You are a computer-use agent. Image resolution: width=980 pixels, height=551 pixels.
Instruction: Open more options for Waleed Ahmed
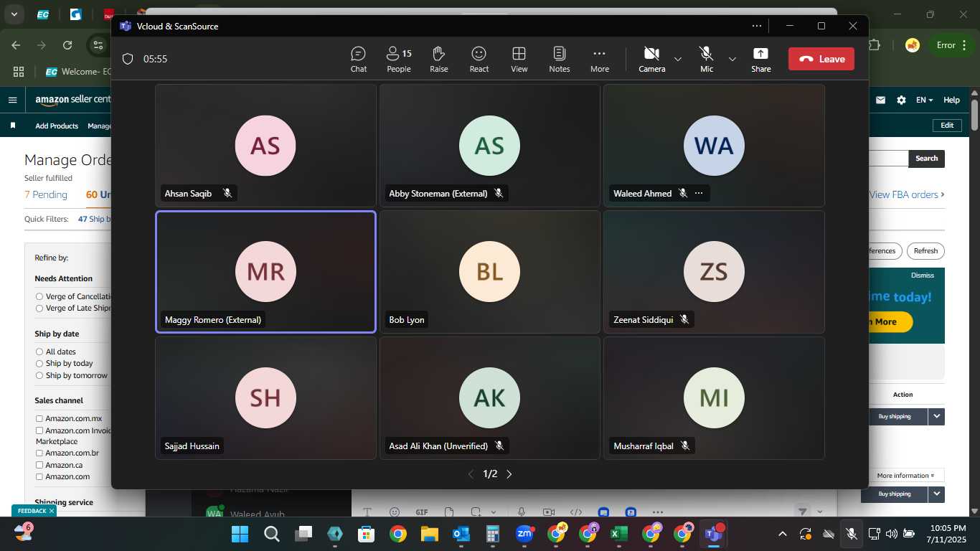click(699, 194)
